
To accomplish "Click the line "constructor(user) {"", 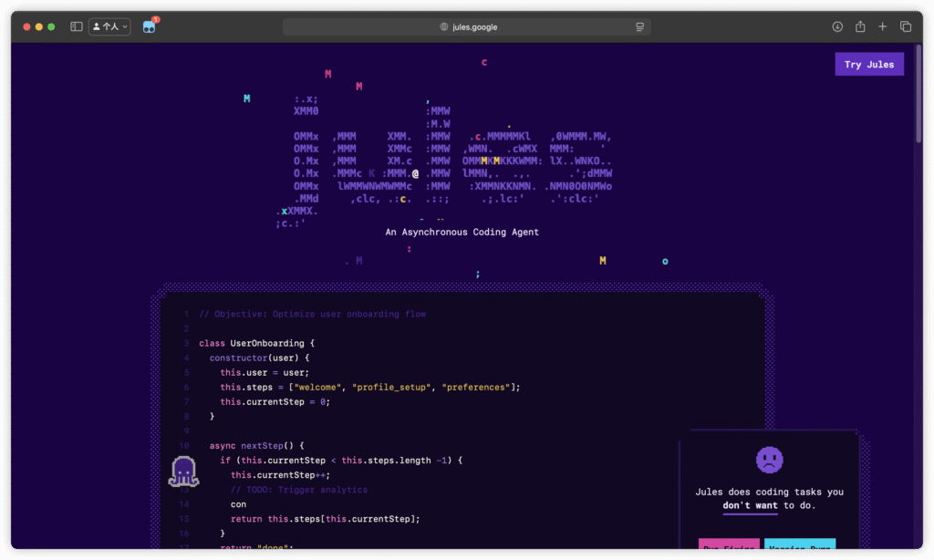I will (259, 358).
